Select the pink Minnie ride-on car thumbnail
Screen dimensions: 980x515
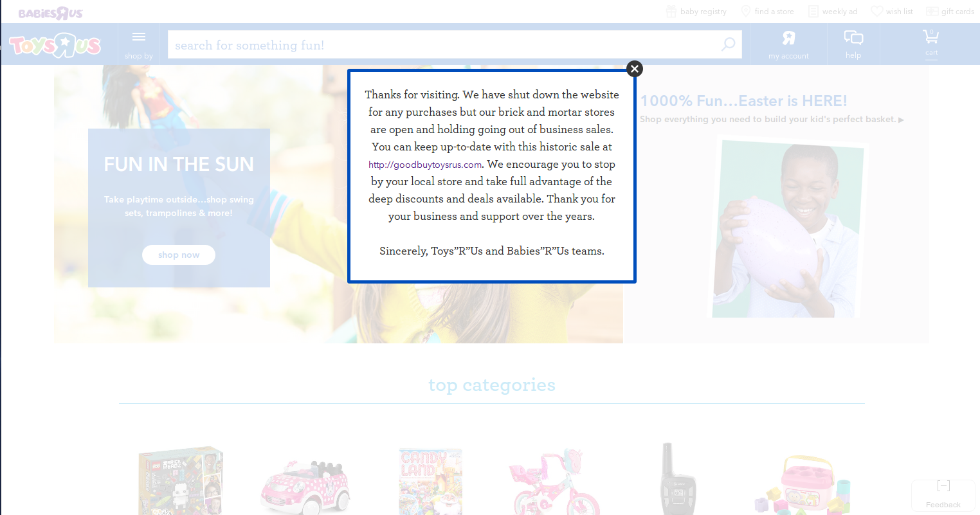(305, 489)
